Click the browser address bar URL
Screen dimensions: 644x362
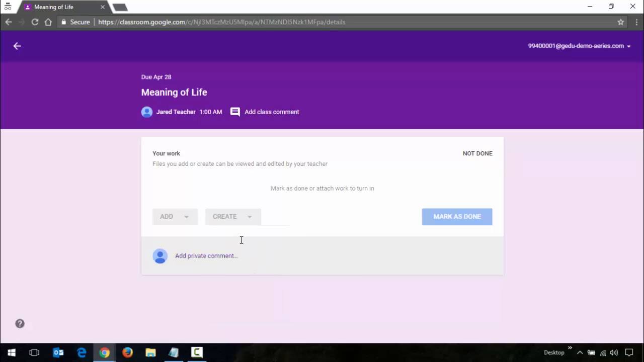(221, 22)
